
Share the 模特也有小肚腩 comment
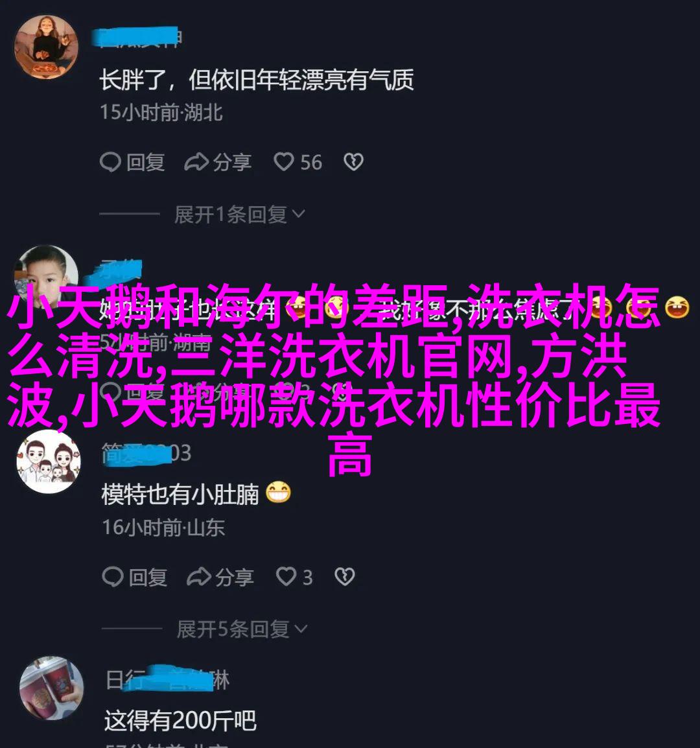[220, 578]
